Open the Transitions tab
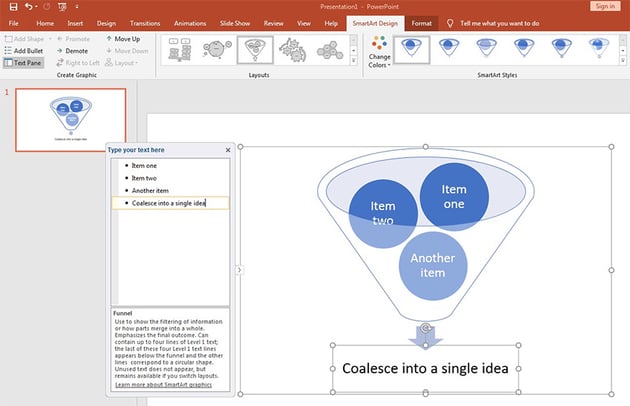Viewport: 630px width, 406px height. coord(144,22)
